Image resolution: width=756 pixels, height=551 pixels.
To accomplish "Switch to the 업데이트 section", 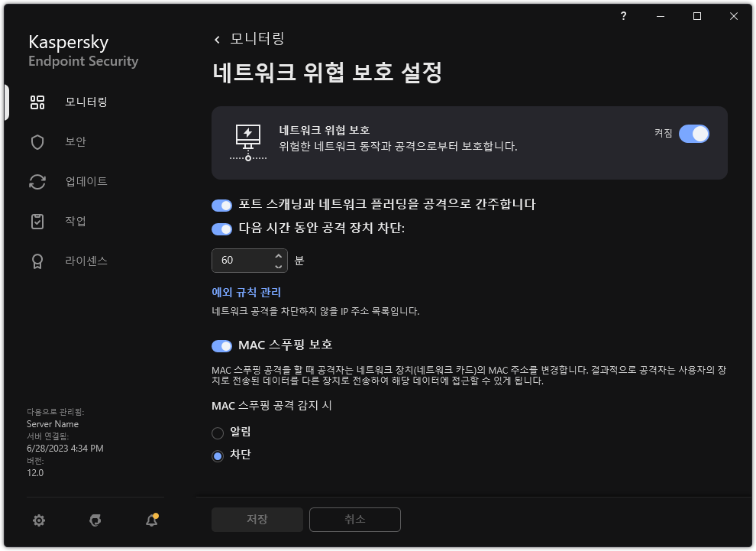I will point(37,181).
